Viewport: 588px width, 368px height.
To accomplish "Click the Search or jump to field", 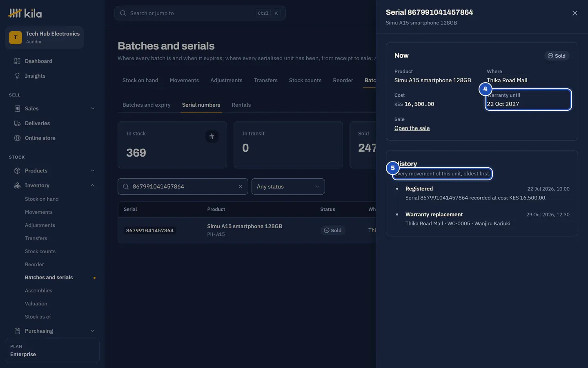I will pyautogui.click(x=200, y=13).
